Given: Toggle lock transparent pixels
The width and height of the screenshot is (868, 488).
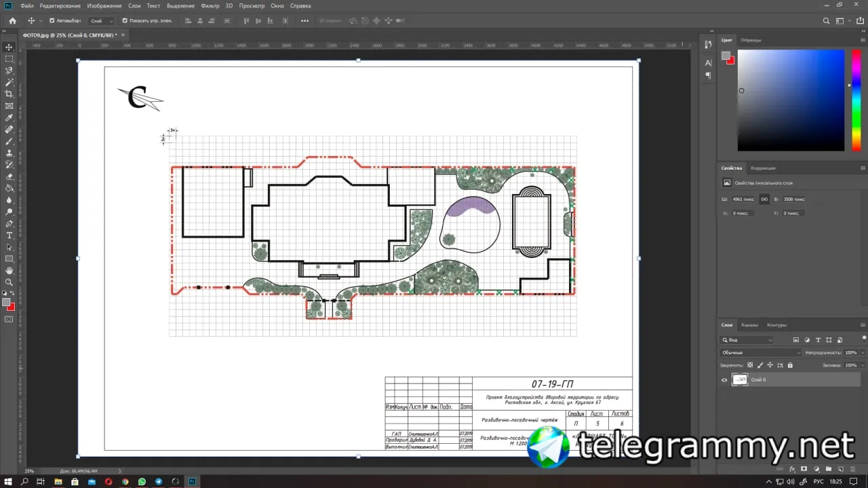Looking at the screenshot, I should coord(750,365).
